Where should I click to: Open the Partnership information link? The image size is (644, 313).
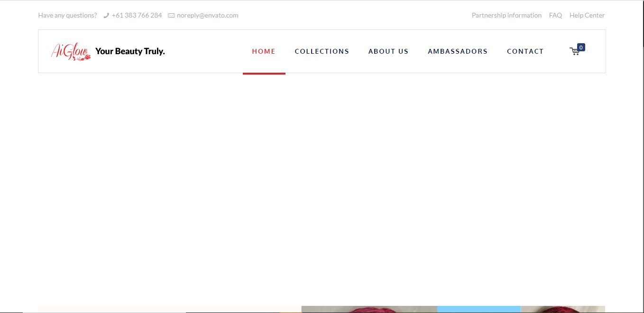(506, 15)
